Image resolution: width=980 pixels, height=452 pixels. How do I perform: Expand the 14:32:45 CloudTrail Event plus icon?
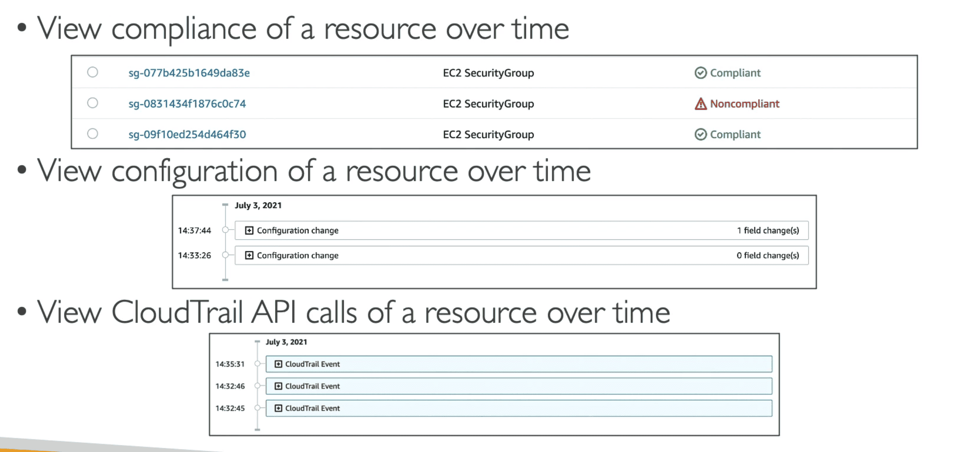point(278,408)
